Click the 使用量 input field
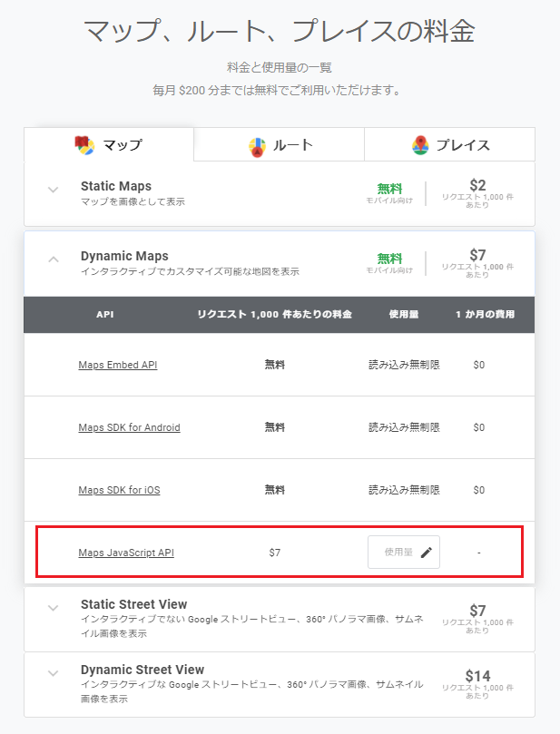This screenshot has height=734, width=560. (404, 553)
